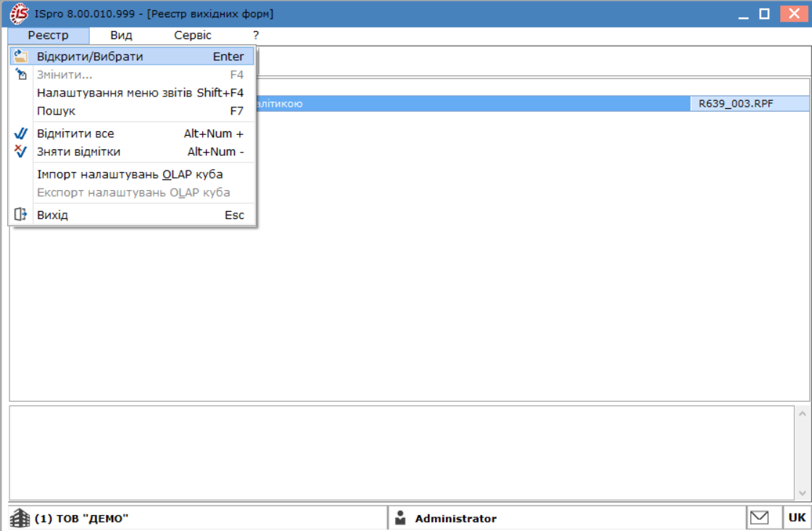Click Administrator label in status bar
This screenshot has height=531, width=812.
coord(456,519)
